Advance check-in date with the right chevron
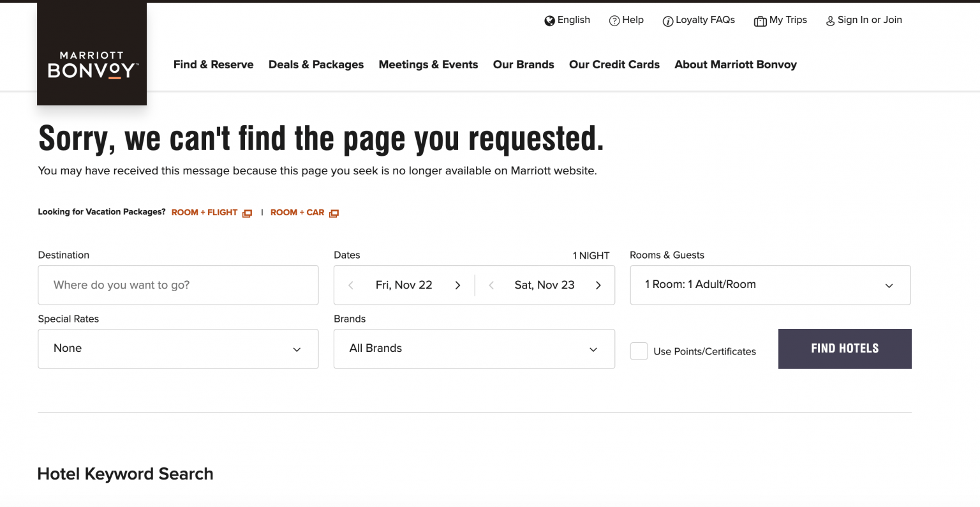Screen dimensions: 980x507 457,285
